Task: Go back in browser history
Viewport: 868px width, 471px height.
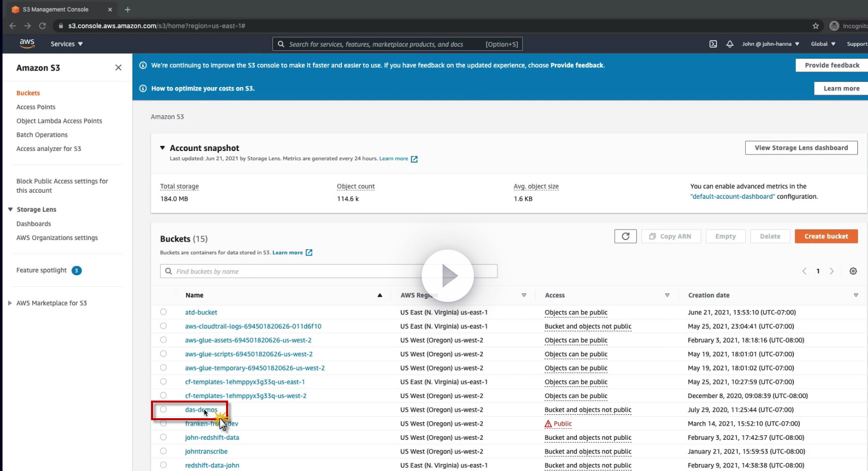Action: tap(13, 26)
